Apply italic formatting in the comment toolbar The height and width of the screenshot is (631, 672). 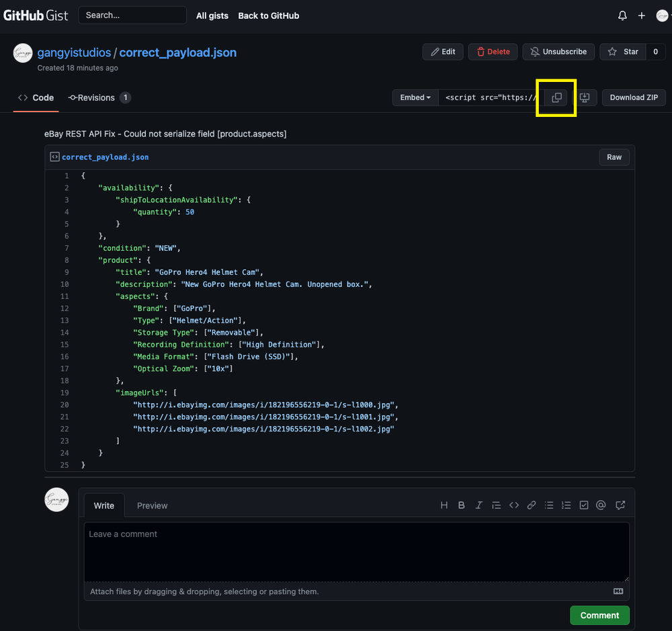coord(478,505)
